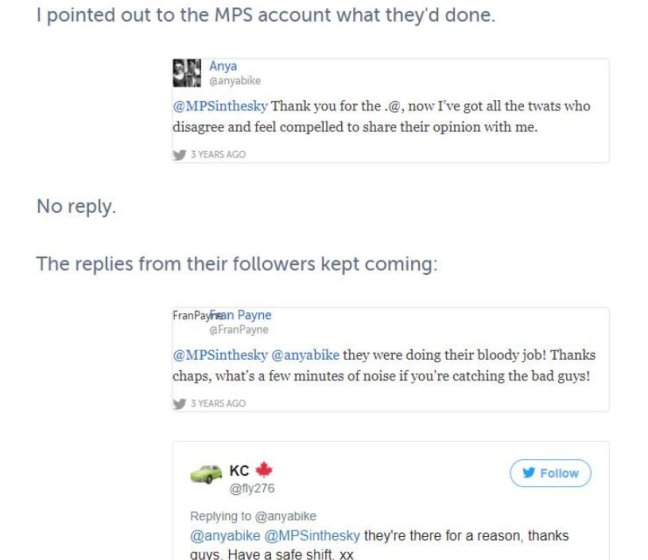Click the @anyabike handle under Anya's name
This screenshot has height=560, width=648.
235,81
